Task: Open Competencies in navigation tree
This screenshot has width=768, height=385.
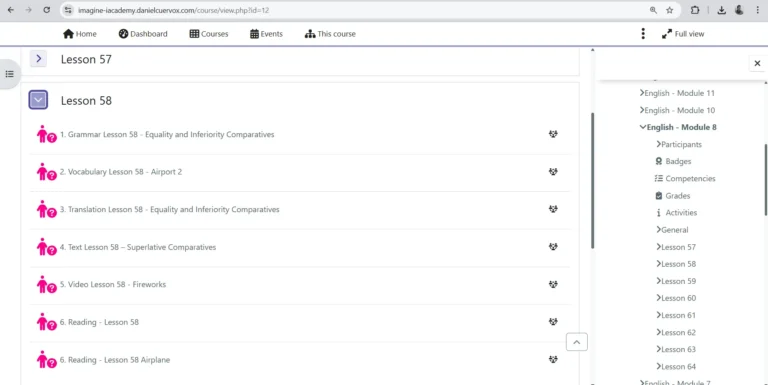Action: tap(685, 178)
